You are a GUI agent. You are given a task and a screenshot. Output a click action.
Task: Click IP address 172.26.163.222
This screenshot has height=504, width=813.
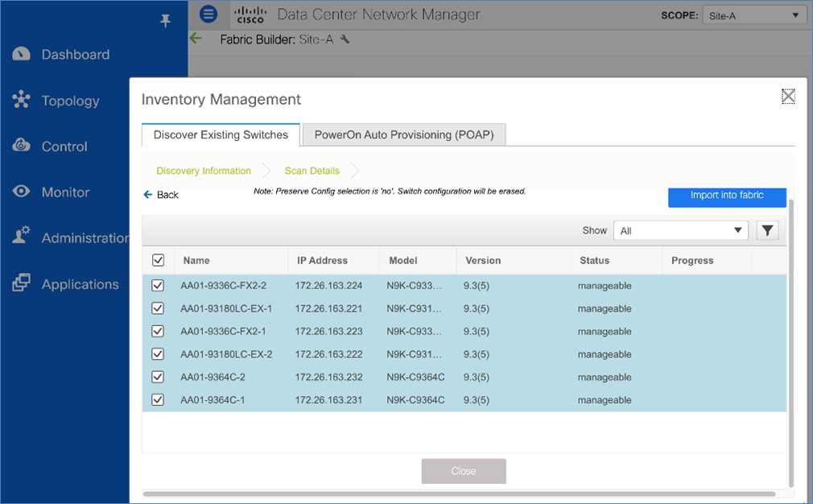328,354
